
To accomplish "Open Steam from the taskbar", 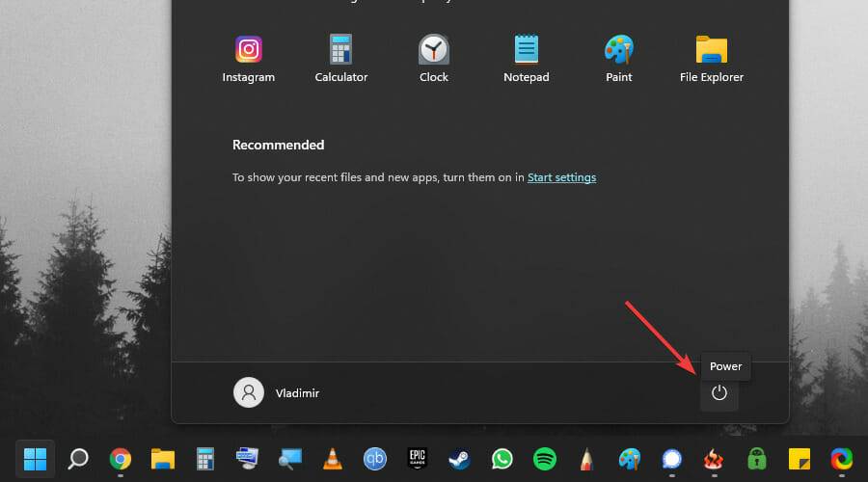I will 459,459.
